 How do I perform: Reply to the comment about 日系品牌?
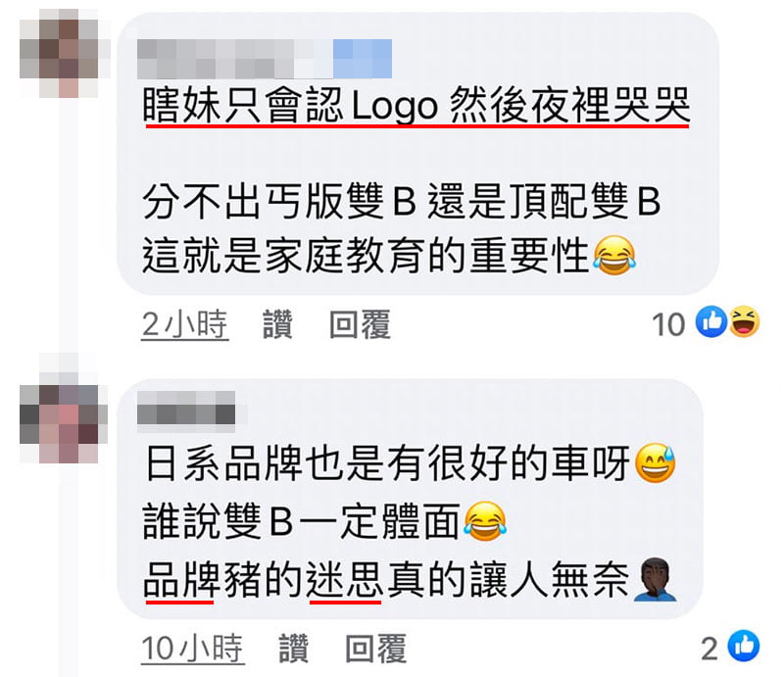coord(375,648)
